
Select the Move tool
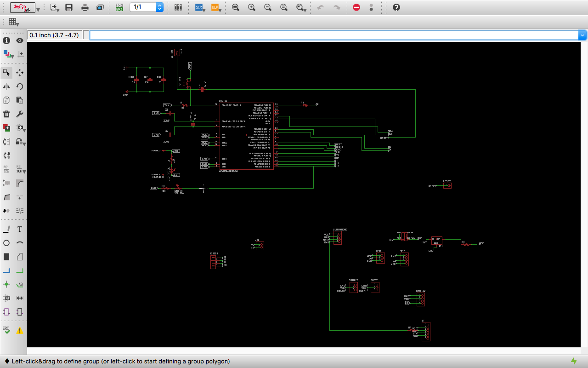point(20,72)
